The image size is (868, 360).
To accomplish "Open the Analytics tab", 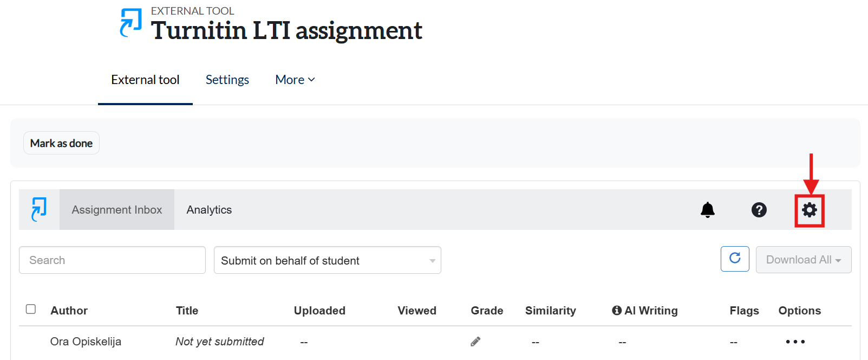I will point(209,210).
